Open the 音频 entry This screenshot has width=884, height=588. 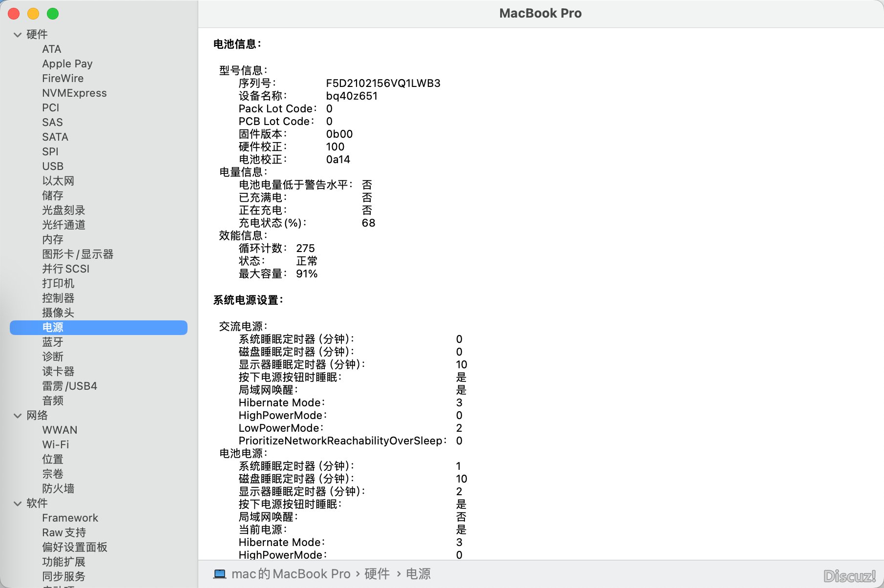53,401
